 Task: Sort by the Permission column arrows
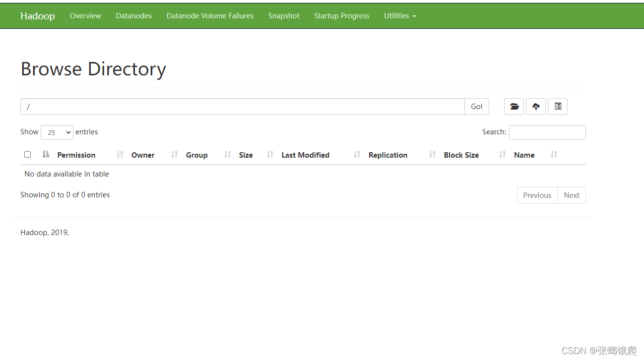click(x=46, y=155)
